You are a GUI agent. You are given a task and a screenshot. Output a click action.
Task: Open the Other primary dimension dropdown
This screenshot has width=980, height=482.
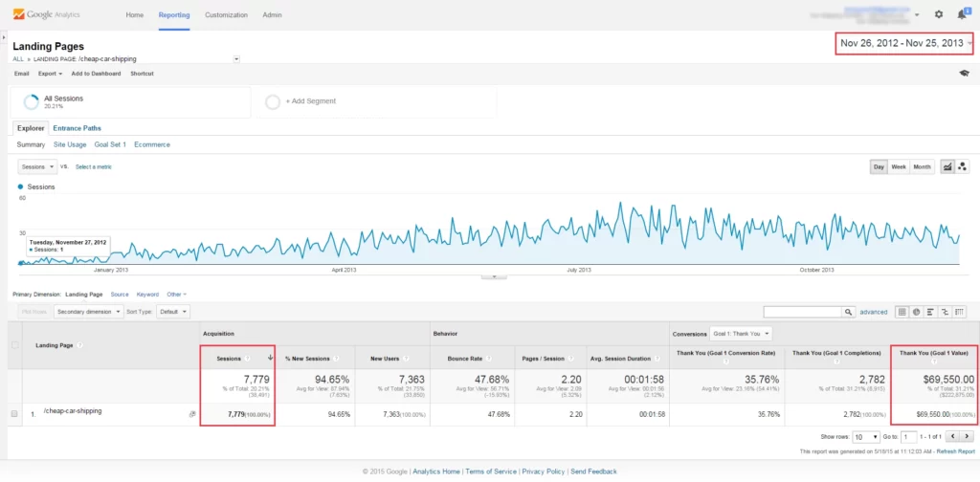[x=176, y=294]
